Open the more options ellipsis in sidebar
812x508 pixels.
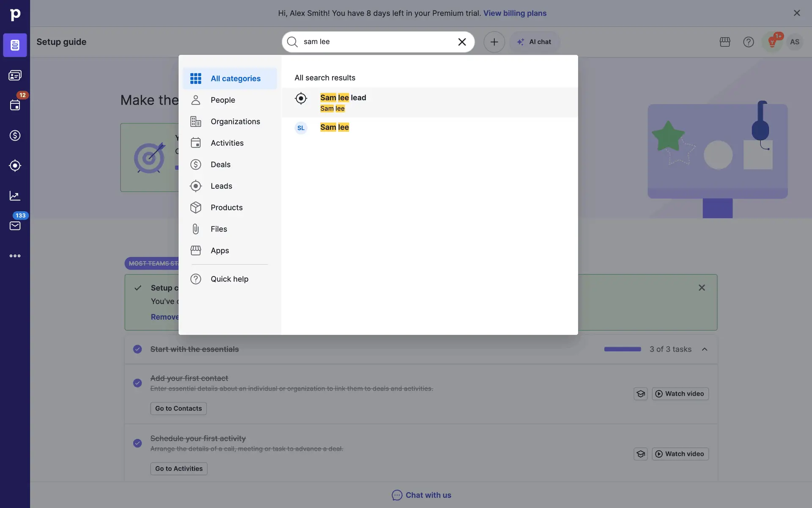[15, 256]
